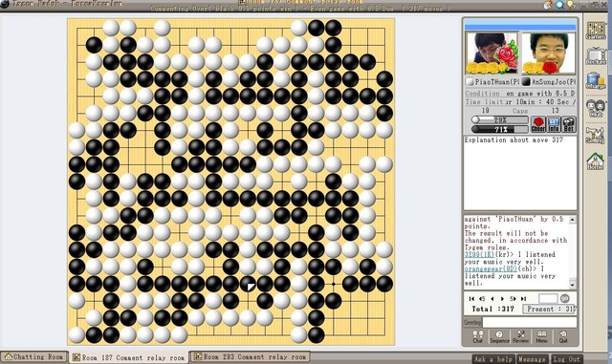Click the 'Explanation about move 317' text
This screenshot has height=364, width=612.
click(514, 139)
